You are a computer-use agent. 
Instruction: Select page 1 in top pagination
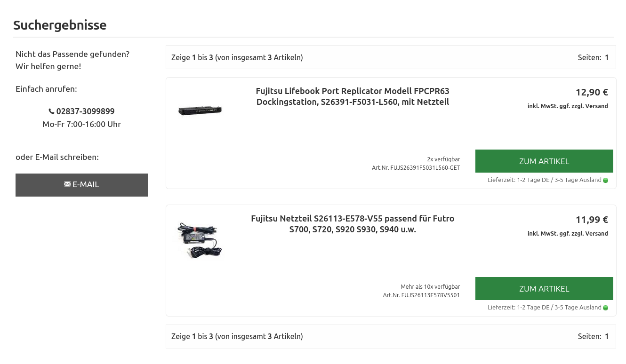607,57
